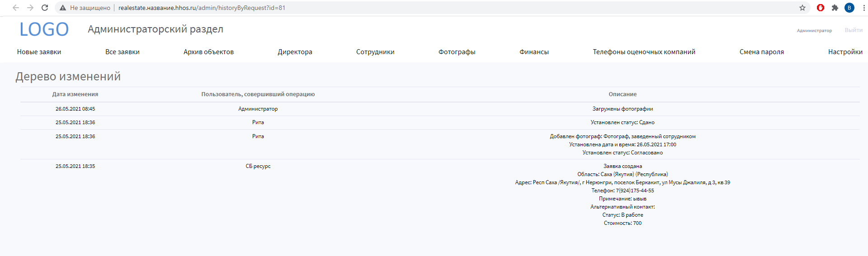Viewport: 868px width, 256px height.
Task: Open the Chrome three-dot menu
Action: click(864, 8)
